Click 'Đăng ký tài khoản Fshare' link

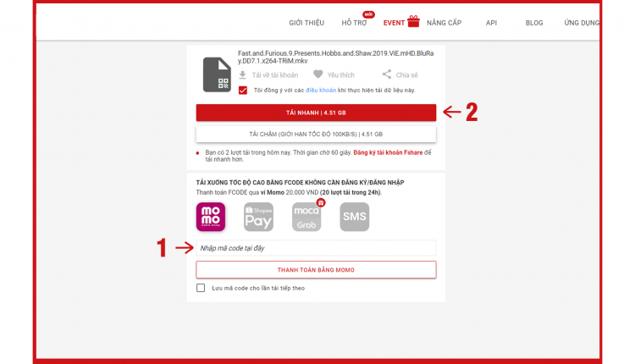(x=388, y=152)
